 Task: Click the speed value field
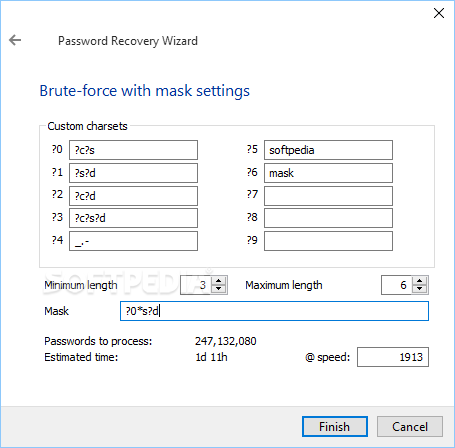click(x=393, y=357)
